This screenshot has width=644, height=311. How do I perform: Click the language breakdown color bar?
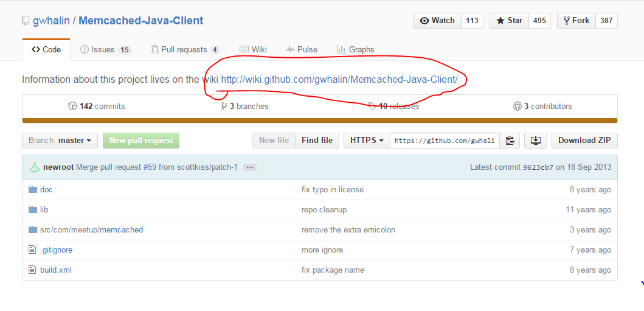[x=319, y=121]
